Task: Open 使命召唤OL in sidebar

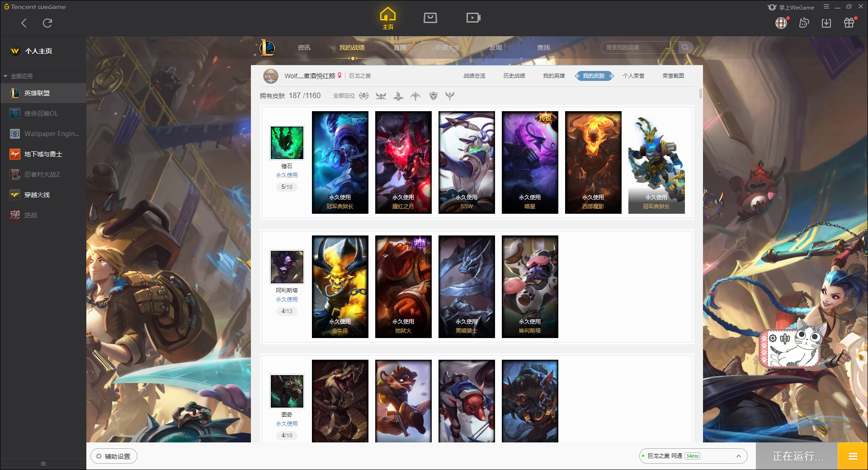Action: click(43, 113)
